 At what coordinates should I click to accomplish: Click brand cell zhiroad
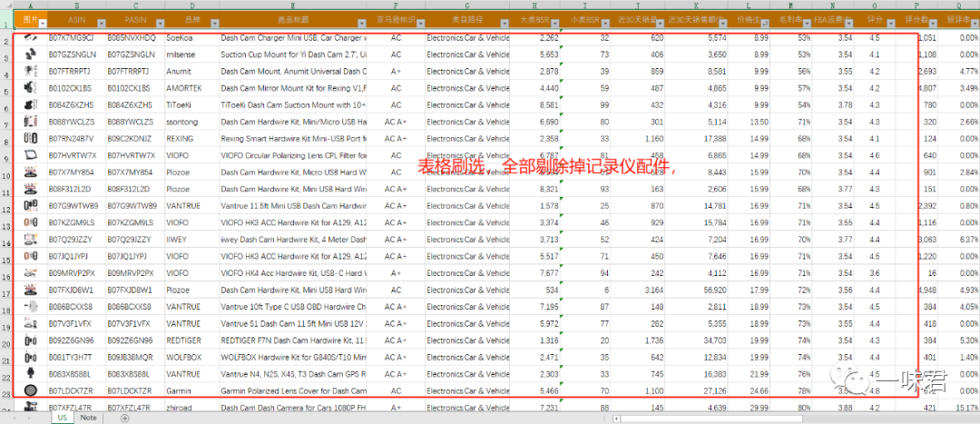[x=191, y=408]
